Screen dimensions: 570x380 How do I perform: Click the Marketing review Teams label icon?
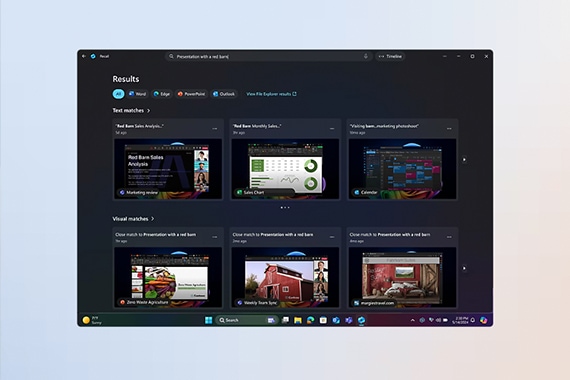click(x=122, y=192)
